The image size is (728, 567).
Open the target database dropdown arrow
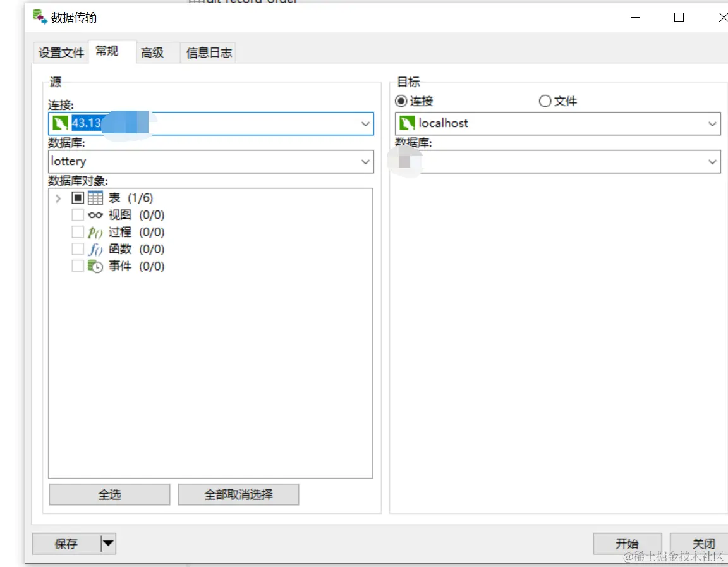pyautogui.click(x=712, y=162)
